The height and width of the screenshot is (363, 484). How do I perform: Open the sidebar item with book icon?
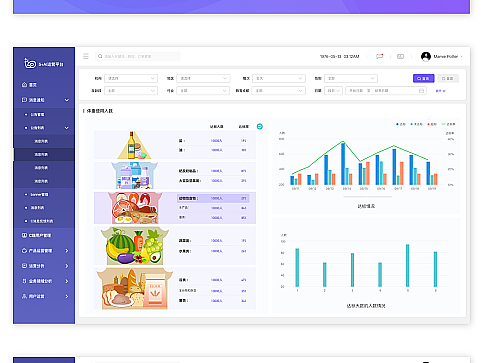point(37,235)
